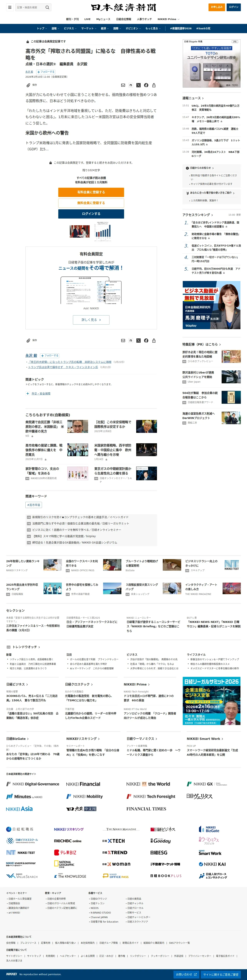Toggle フォローする next to large 永沢 毅 name
Screen dimensions: 247x980
pos(50,356)
